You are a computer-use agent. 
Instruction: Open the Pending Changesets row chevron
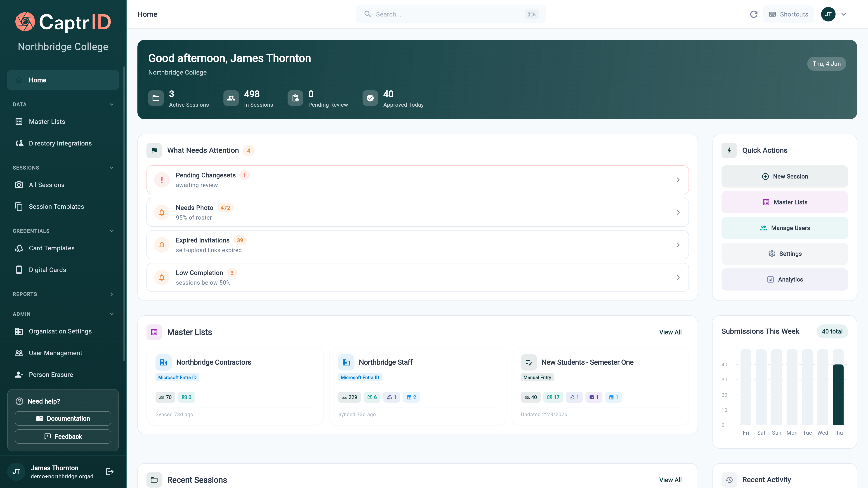coord(678,180)
